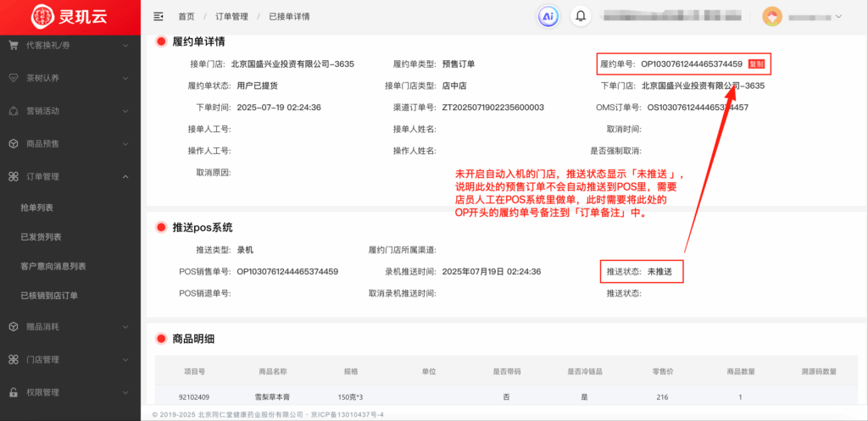Screen dimensions: 868x421
Task: Select 已核销到店订单 in the sidebar
Action: click(48, 296)
